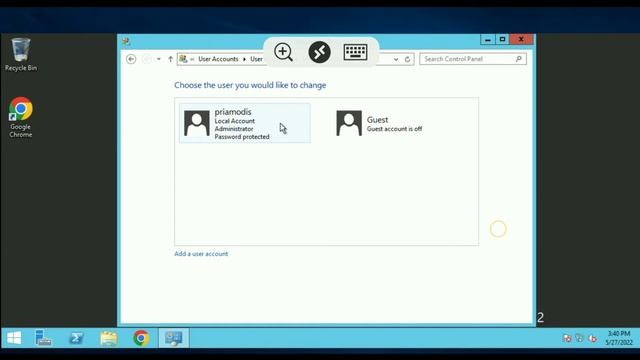Open Chrome from the taskbar
The width and height of the screenshot is (640, 360).
tap(141, 338)
